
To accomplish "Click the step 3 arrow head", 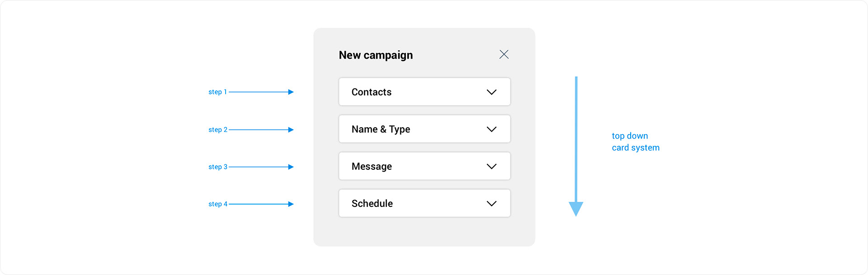I will 291,167.
